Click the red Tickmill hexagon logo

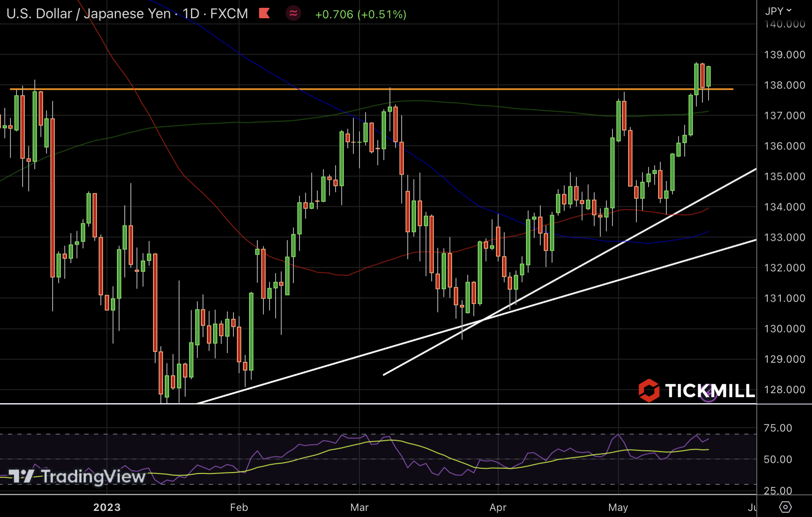click(x=649, y=390)
